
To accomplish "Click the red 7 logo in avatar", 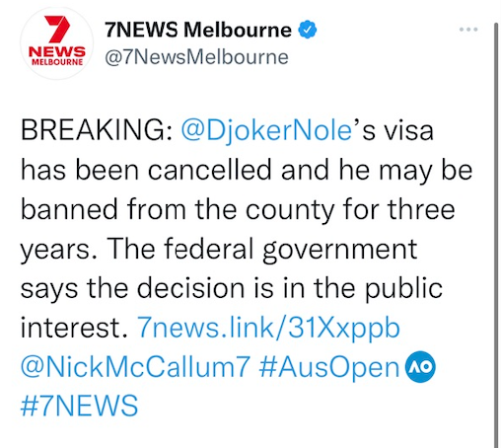I will [57, 29].
